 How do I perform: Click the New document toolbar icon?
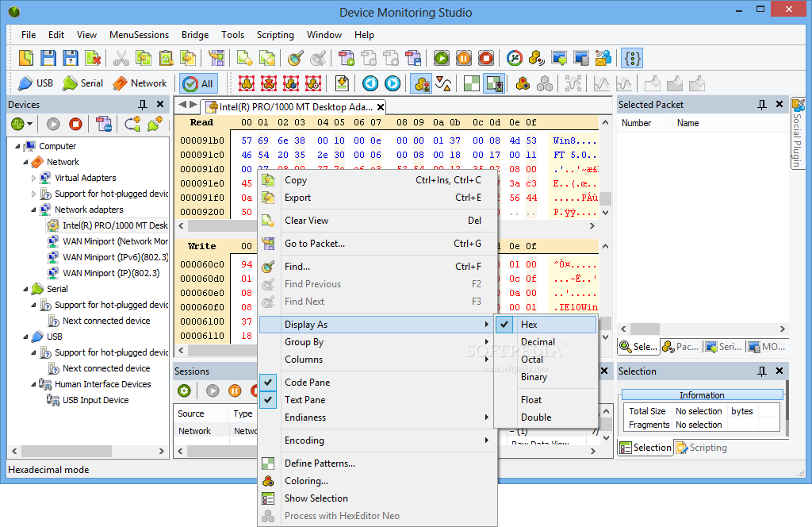26,58
